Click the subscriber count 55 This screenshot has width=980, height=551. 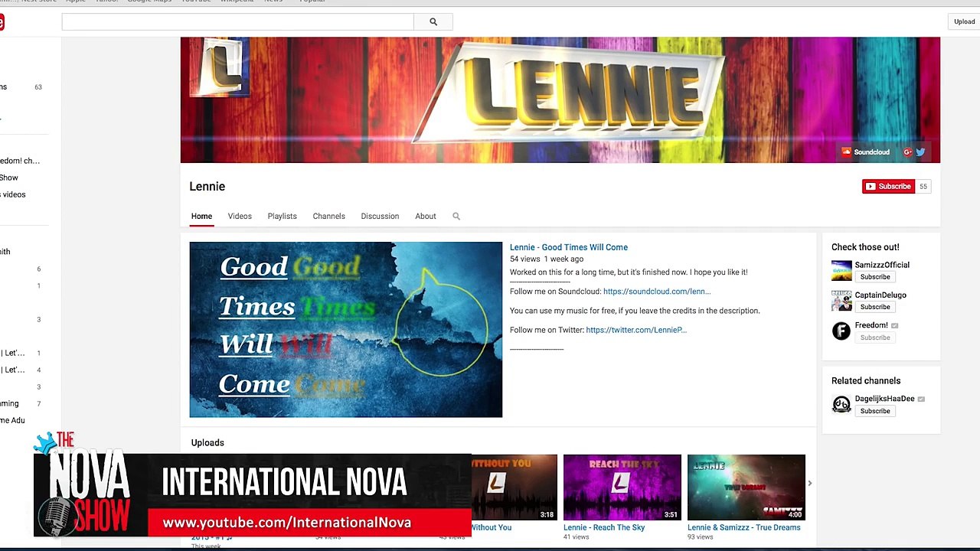pos(923,187)
